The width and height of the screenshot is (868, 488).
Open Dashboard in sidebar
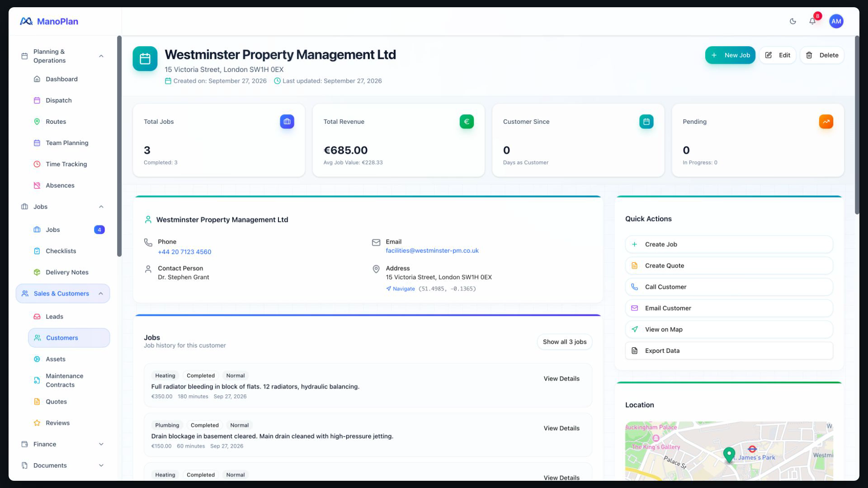point(69,79)
